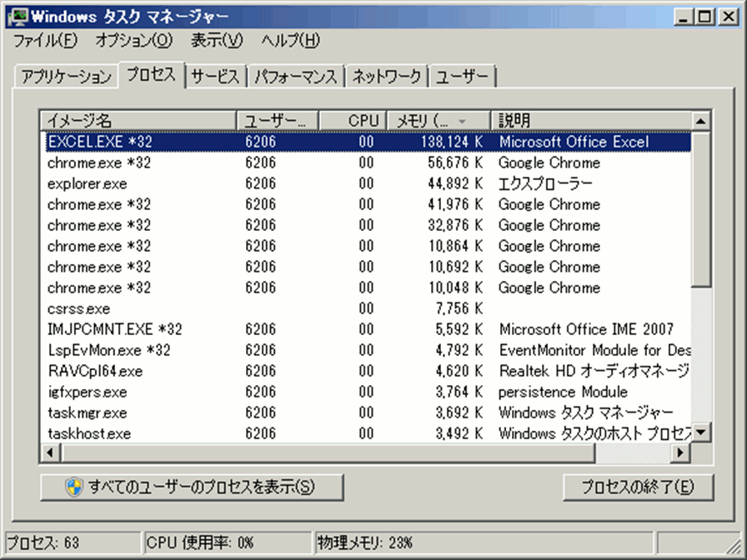Sort by イメージ名 column header
This screenshot has height=560, width=747.
[x=138, y=121]
